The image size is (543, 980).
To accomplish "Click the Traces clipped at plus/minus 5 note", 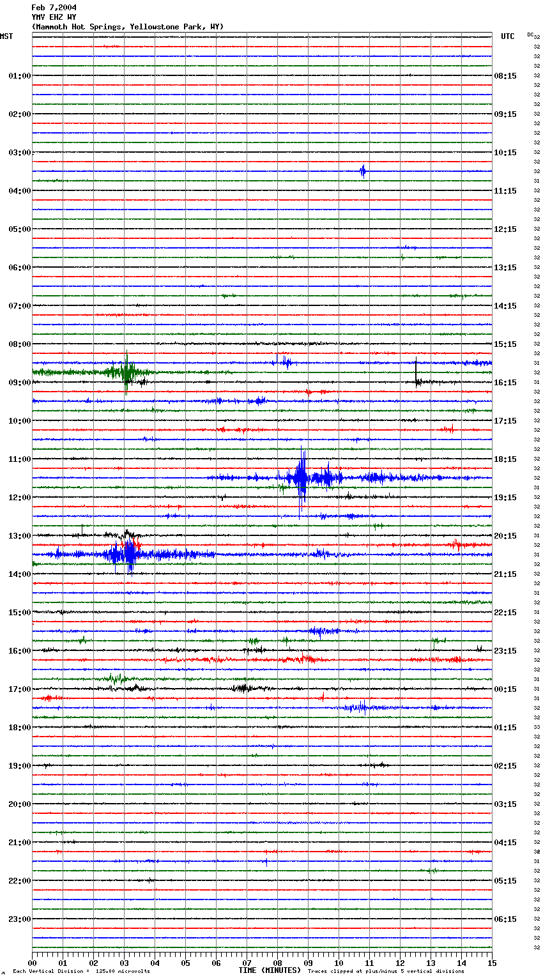I will (x=386, y=972).
